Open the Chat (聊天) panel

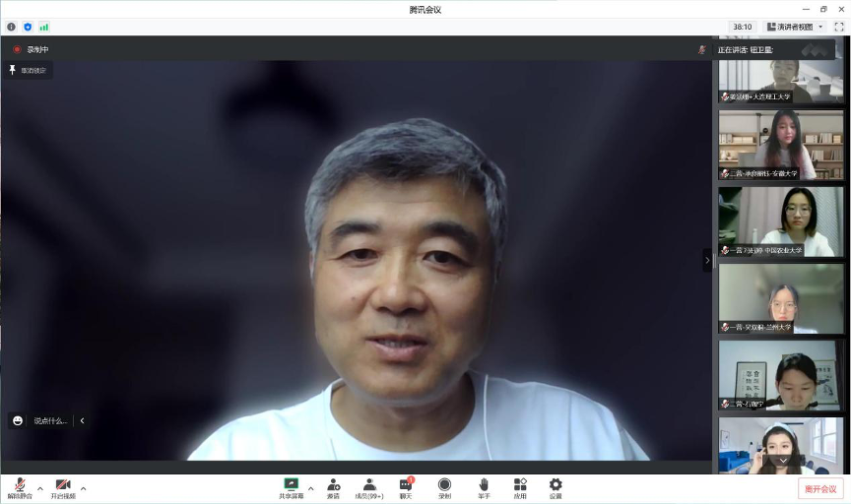pyautogui.click(x=406, y=488)
